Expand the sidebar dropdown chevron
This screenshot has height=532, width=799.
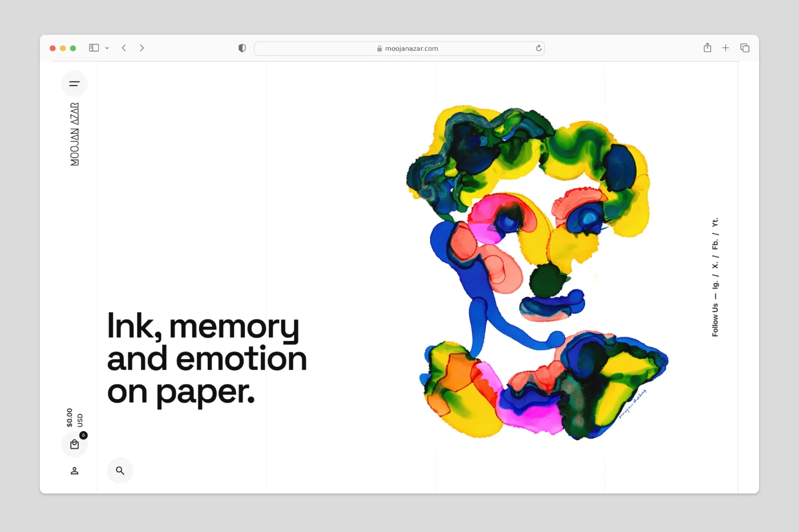click(x=107, y=48)
